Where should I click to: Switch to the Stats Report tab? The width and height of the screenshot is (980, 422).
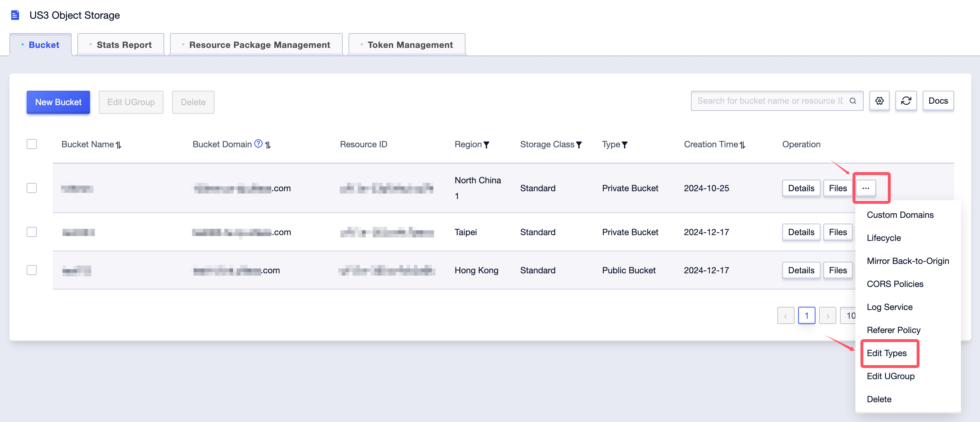point(121,45)
